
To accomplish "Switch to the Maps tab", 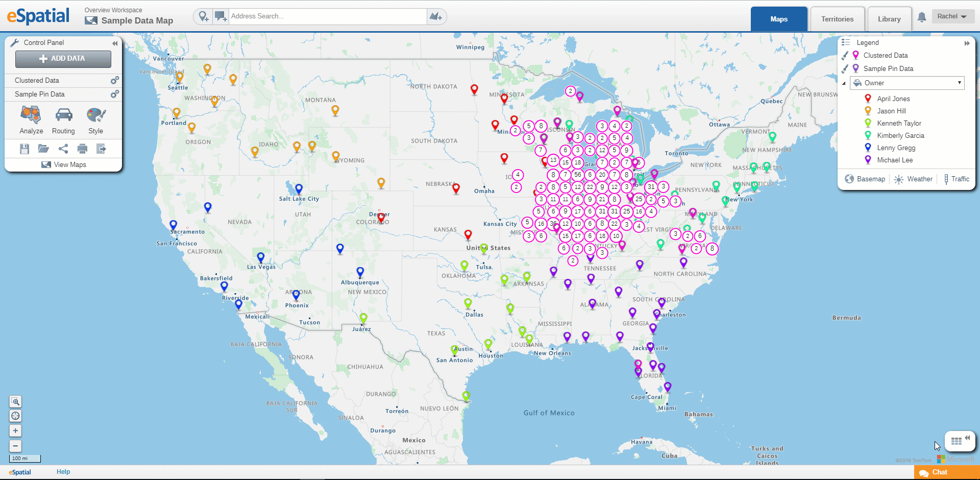I will tap(779, 19).
